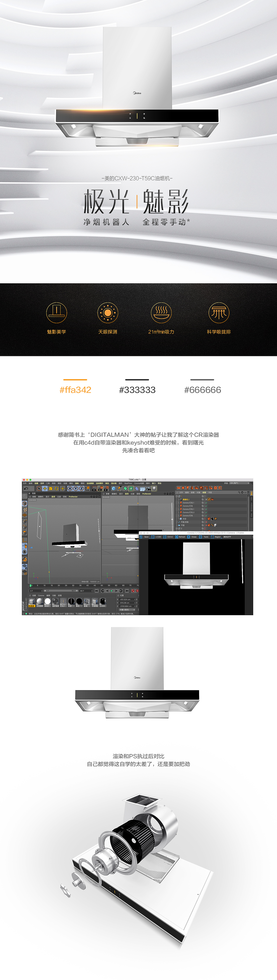Switch to Points mode
Screen dimensions: 277x980
click(25, 521)
